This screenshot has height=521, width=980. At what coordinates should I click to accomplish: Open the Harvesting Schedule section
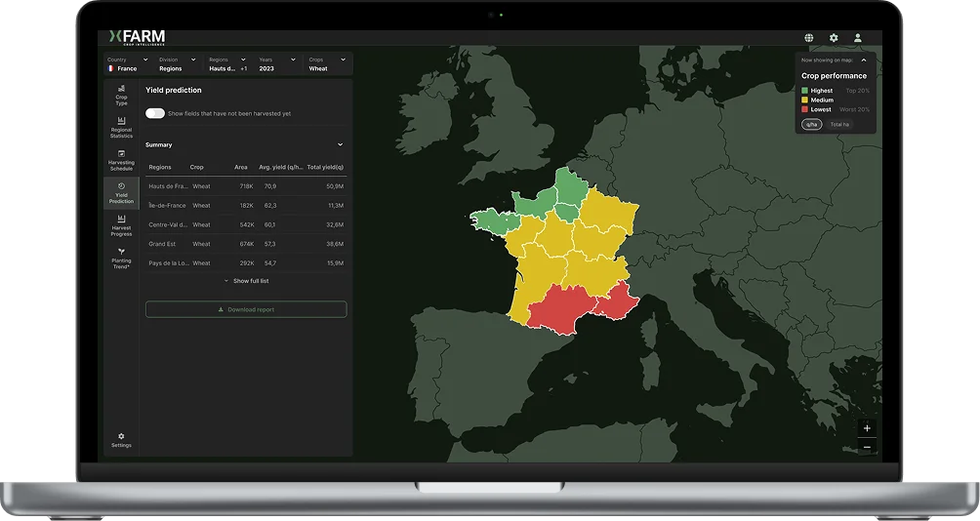point(121,161)
